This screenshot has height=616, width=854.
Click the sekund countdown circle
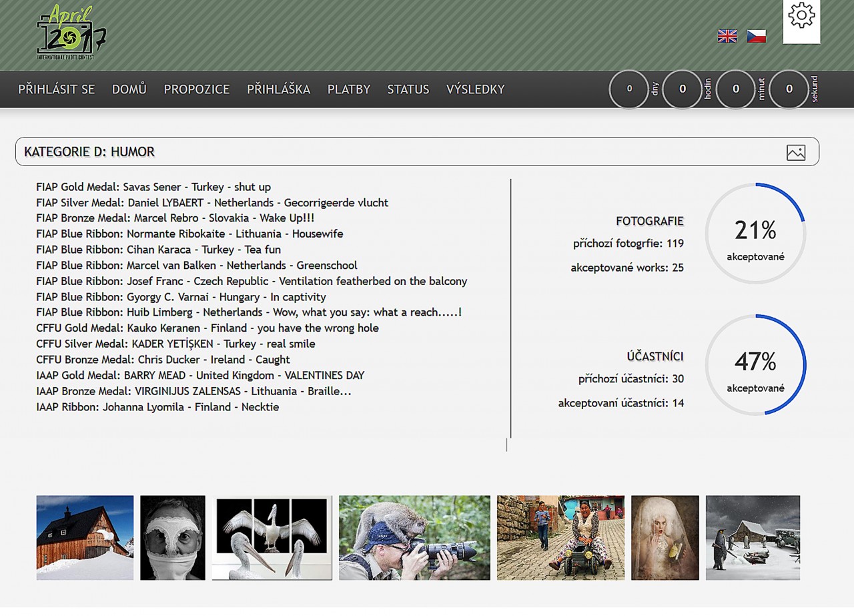coord(789,89)
